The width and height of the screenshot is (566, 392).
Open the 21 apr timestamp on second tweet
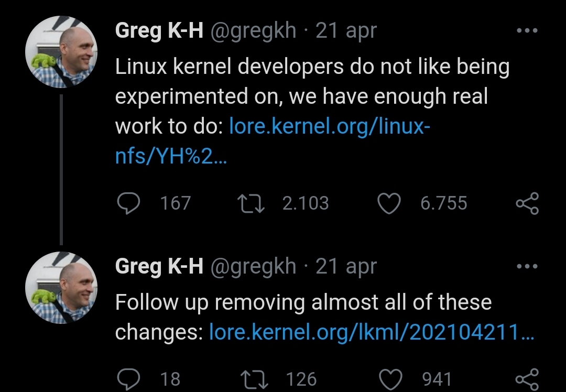346,266
